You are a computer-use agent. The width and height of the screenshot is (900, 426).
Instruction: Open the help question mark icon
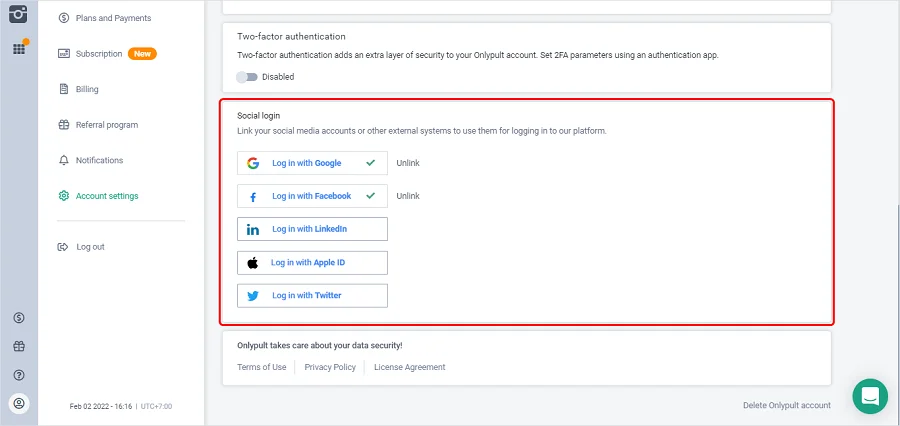(x=19, y=375)
